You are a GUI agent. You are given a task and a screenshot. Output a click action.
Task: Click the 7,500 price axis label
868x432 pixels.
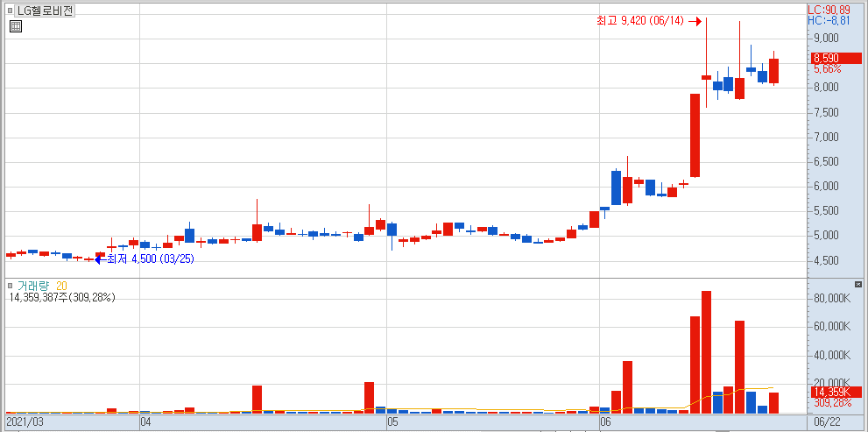pos(826,112)
